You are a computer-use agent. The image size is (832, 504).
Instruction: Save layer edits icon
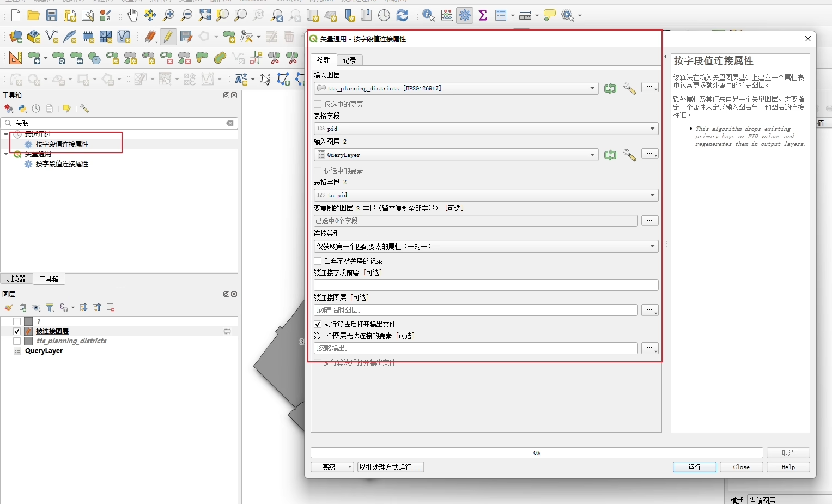186,37
